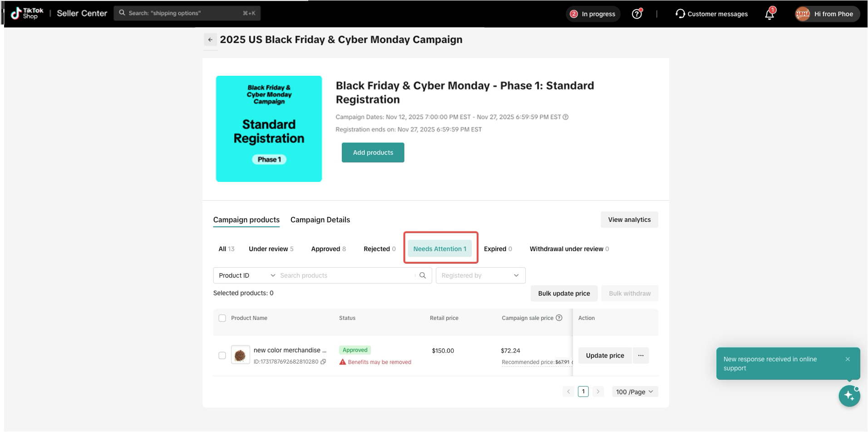Filter by Under review products
Screen dimensions: 868x432
tap(271, 249)
